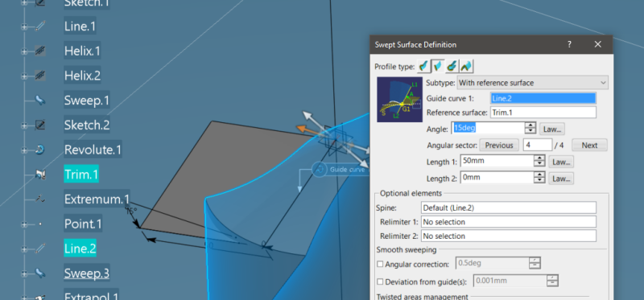Select Sweep.3 in the specification tree
The width and height of the screenshot is (644, 300).
[87, 273]
